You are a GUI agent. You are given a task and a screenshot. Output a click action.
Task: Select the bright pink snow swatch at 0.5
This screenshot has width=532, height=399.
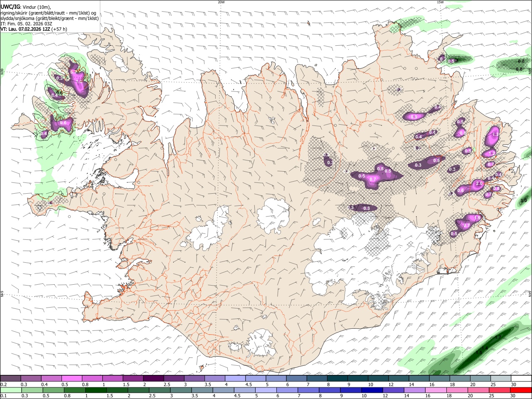71,379
